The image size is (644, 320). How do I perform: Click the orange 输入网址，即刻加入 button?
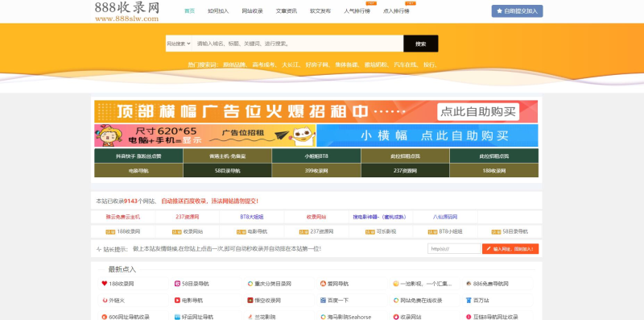(x=510, y=249)
